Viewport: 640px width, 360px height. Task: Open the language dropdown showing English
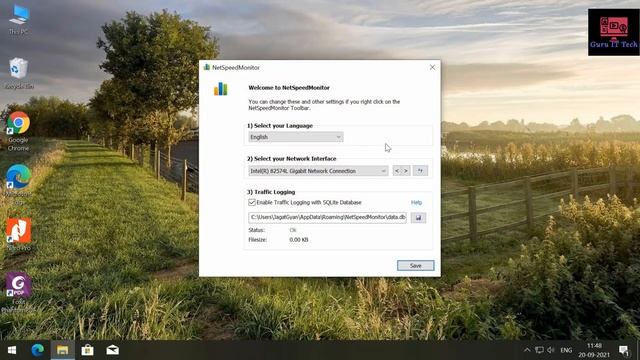296,137
